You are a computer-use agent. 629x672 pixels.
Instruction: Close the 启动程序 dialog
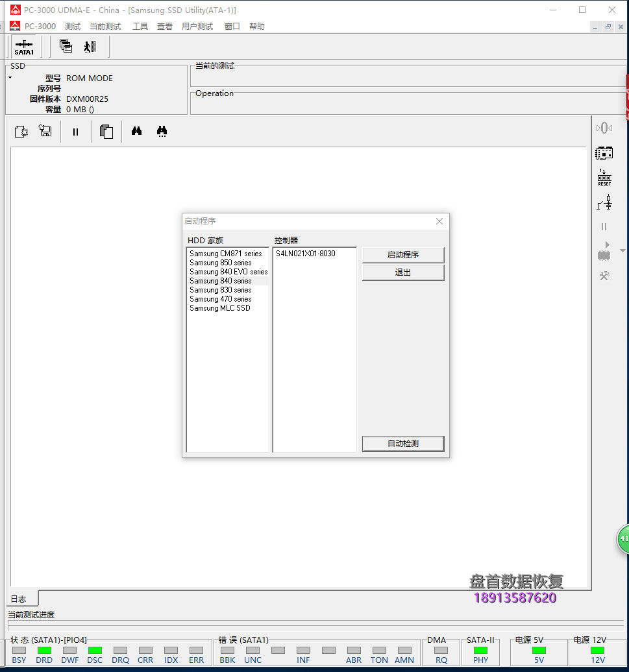pos(439,221)
